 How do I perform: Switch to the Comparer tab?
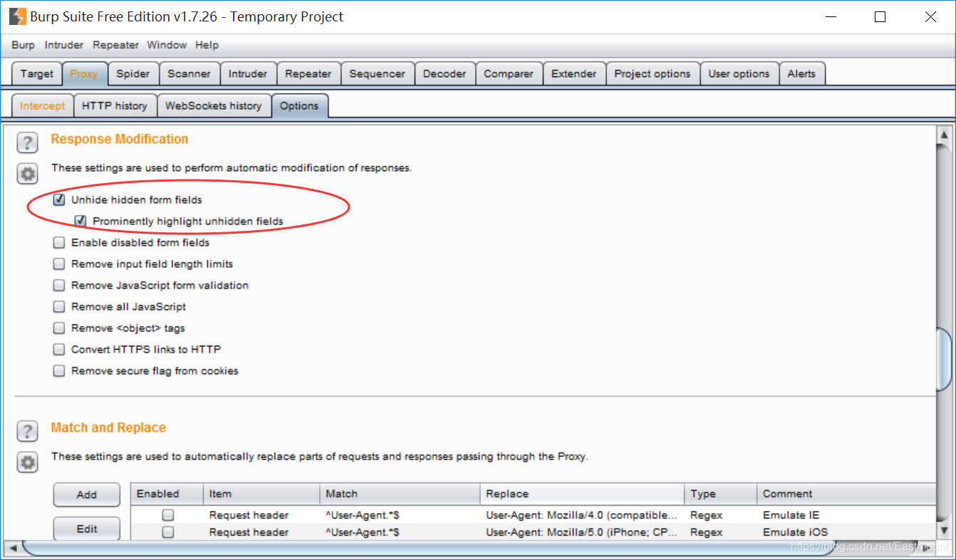pos(509,73)
